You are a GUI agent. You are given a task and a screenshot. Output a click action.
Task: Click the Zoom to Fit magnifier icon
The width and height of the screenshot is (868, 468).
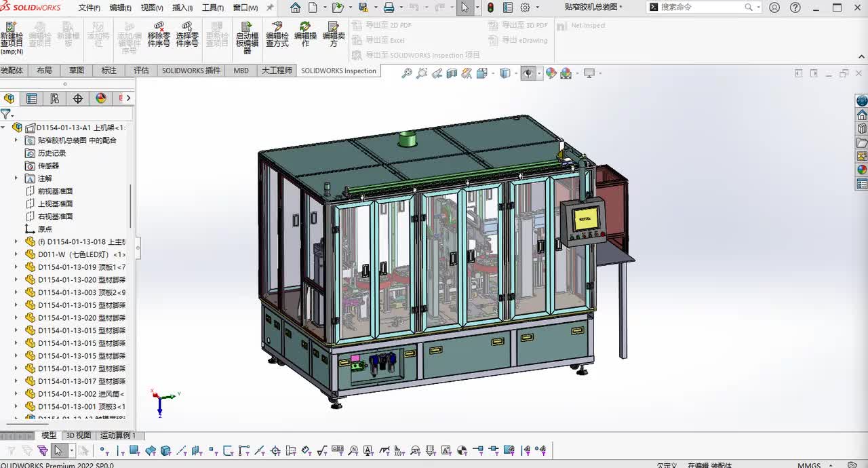click(x=407, y=73)
